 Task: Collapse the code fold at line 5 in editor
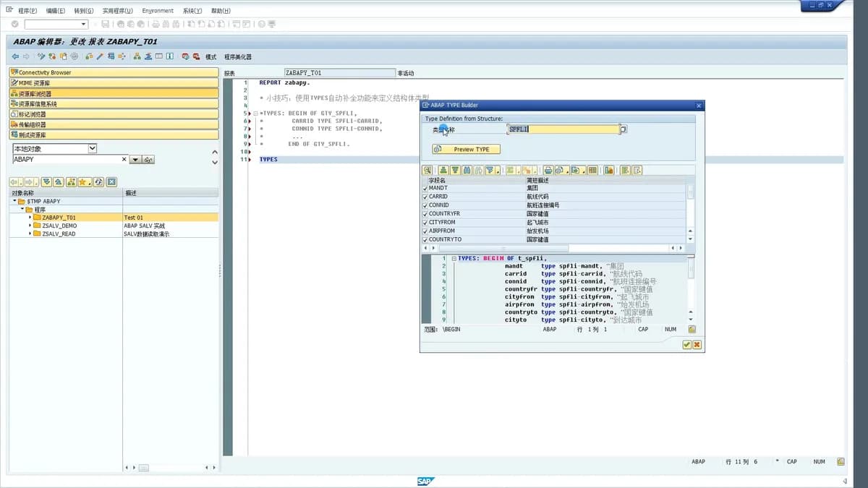[x=255, y=114]
